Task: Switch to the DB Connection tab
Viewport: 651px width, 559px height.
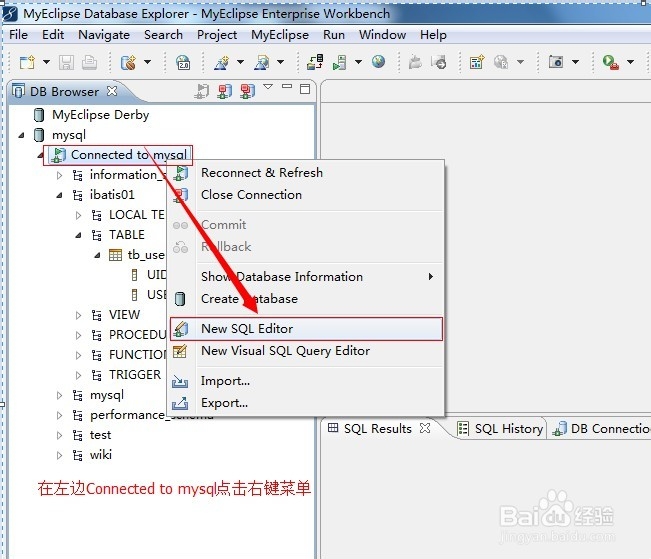Action: pos(601,429)
